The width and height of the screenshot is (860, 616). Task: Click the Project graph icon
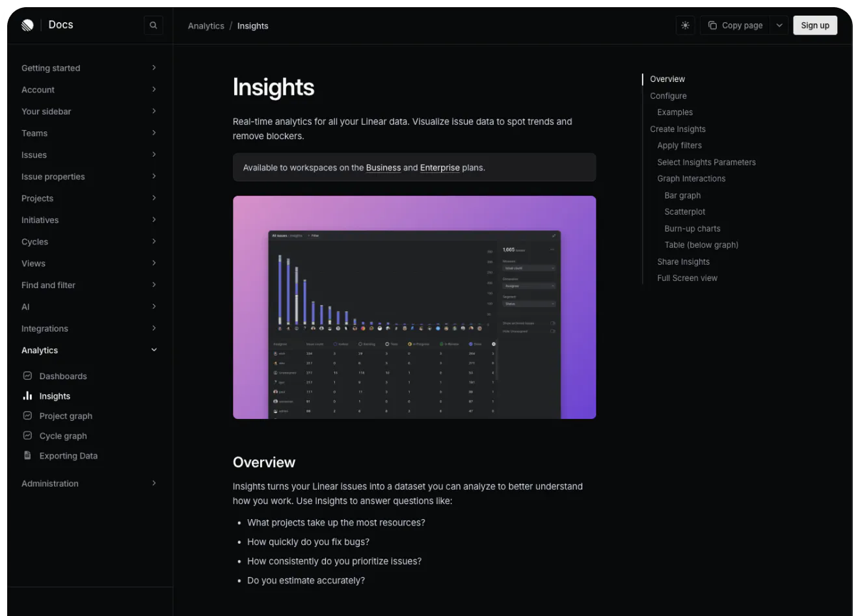pyautogui.click(x=27, y=416)
